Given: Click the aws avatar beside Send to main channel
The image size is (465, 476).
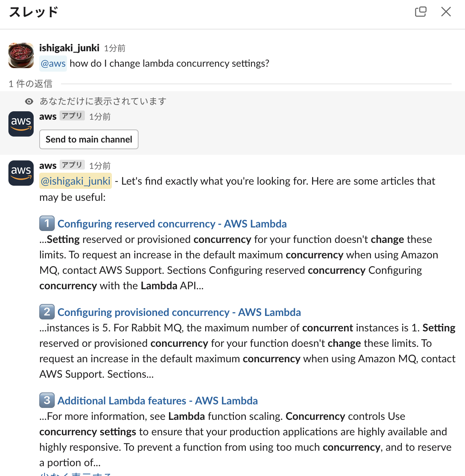Looking at the screenshot, I should coord(21,124).
